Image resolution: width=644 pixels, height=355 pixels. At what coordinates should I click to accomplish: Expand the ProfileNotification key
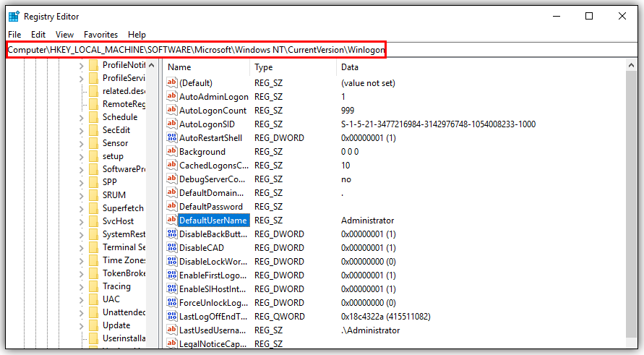[x=82, y=66]
